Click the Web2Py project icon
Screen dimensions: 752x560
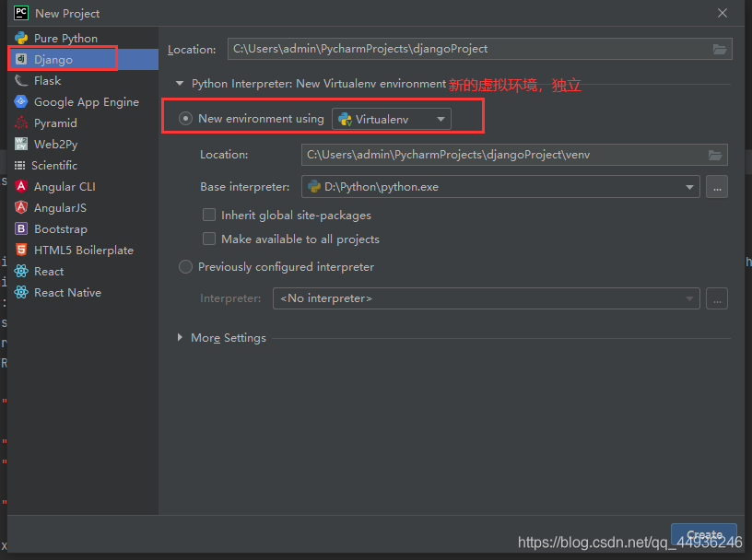click(21, 144)
